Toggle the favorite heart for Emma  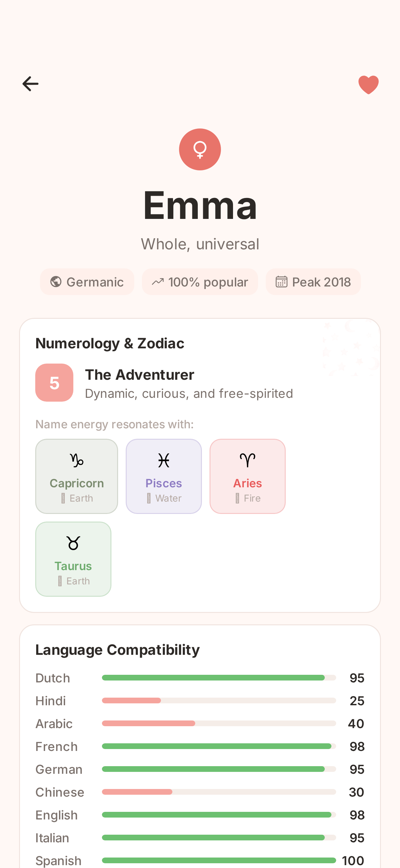click(x=368, y=84)
